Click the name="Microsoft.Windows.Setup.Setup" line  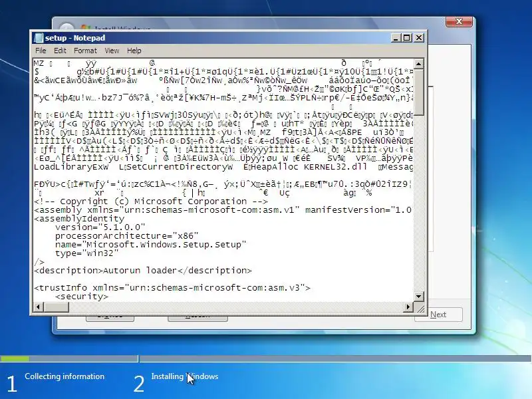click(x=151, y=244)
